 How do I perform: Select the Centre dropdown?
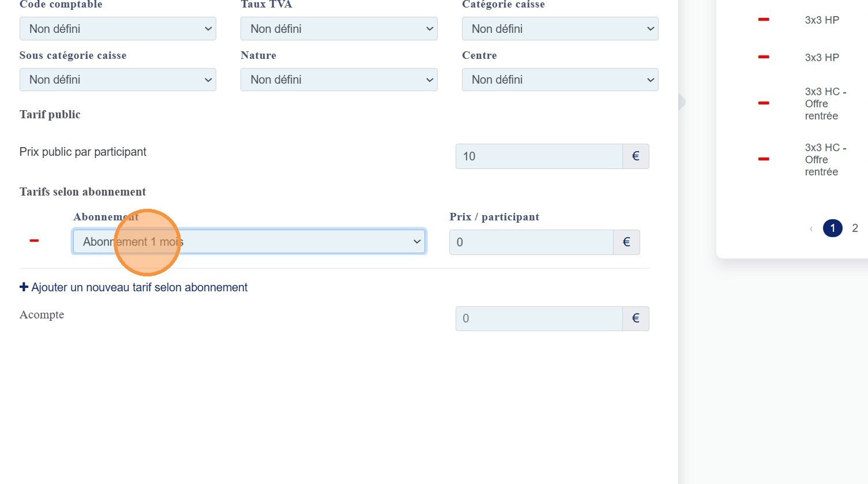click(559, 80)
